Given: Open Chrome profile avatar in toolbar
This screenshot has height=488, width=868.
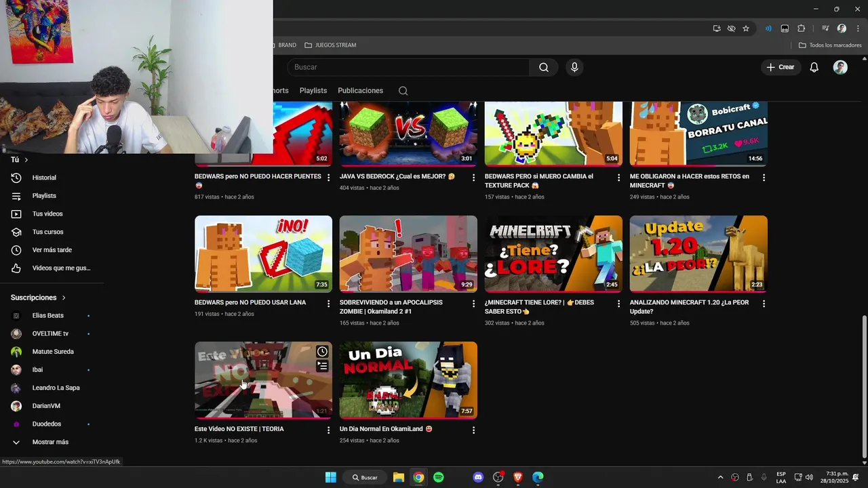Looking at the screenshot, I should point(842,28).
